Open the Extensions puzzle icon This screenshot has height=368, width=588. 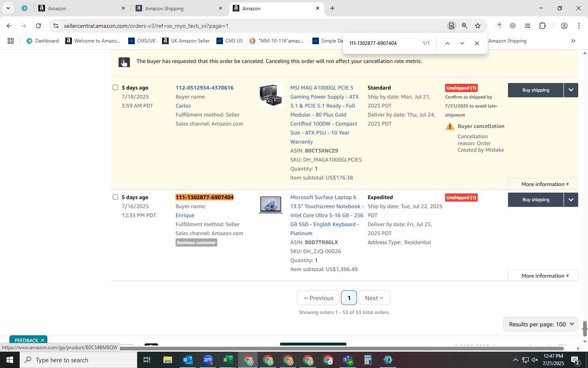[542, 26]
